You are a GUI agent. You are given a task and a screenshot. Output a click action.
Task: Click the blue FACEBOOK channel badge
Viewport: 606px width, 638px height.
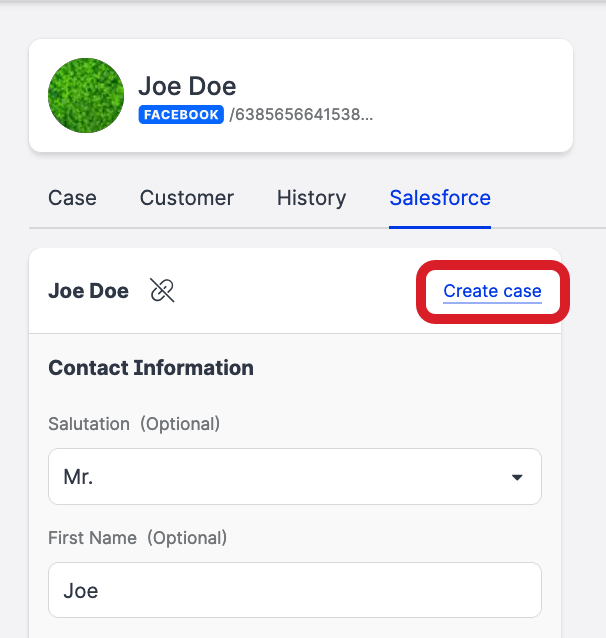181,115
